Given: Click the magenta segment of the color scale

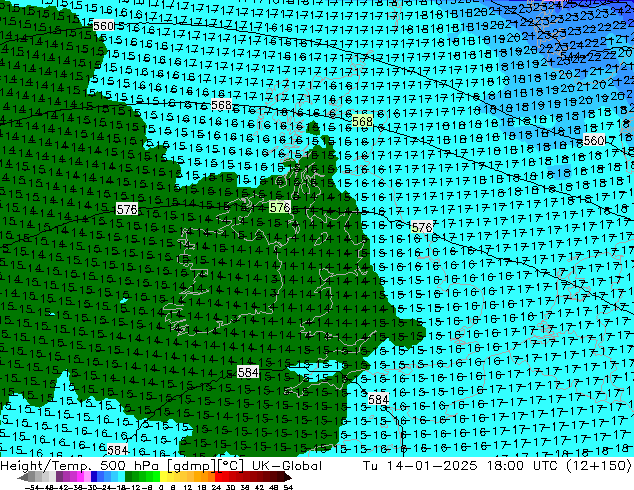Looking at the screenshot, I should tap(80, 477).
